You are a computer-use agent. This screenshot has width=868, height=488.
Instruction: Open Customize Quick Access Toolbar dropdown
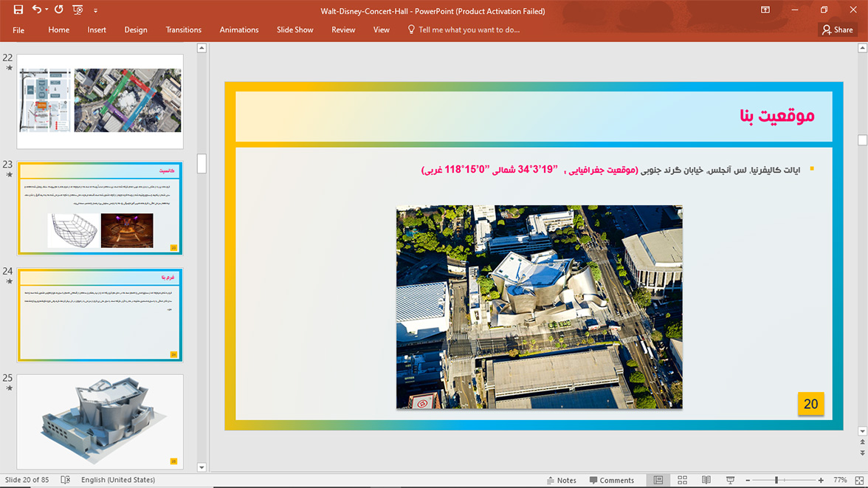coord(95,10)
